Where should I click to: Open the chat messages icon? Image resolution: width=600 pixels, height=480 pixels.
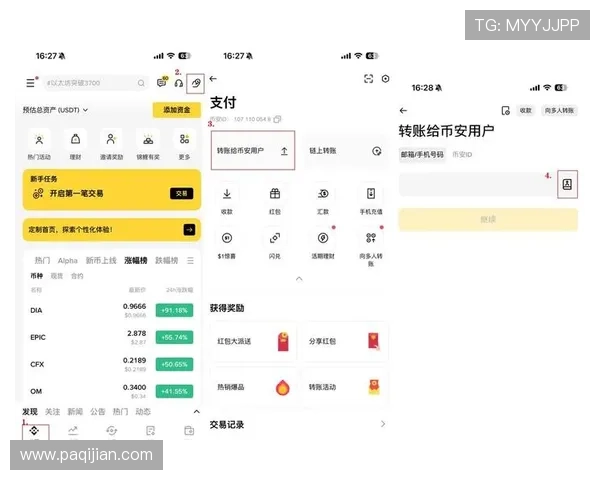tap(162, 82)
